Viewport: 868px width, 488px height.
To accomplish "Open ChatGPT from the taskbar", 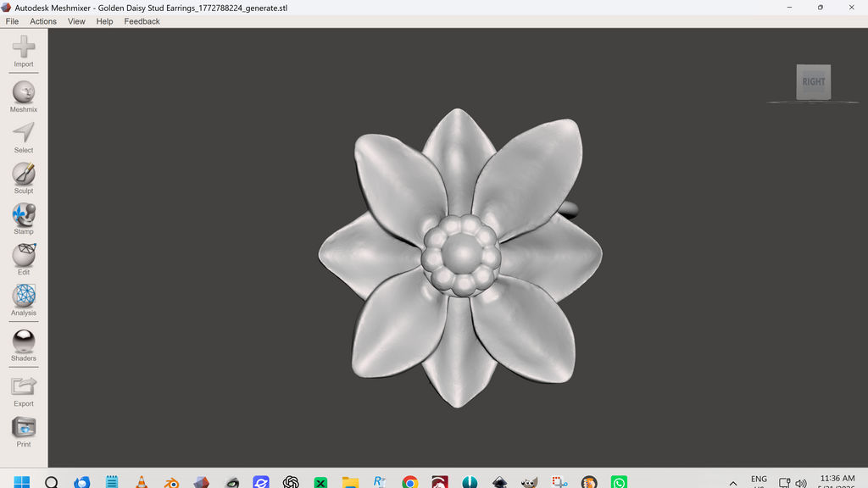I will (x=291, y=482).
